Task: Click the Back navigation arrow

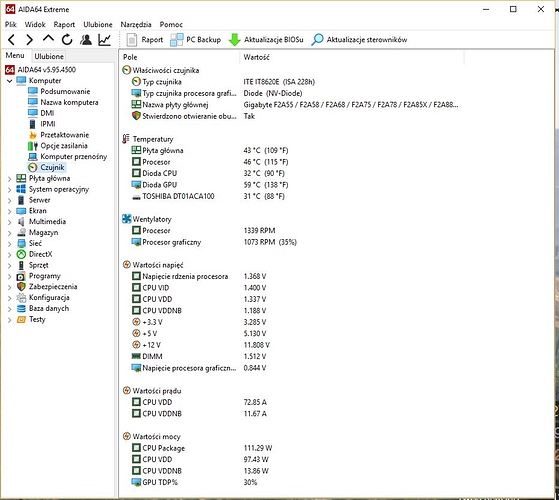Action: coord(11,40)
